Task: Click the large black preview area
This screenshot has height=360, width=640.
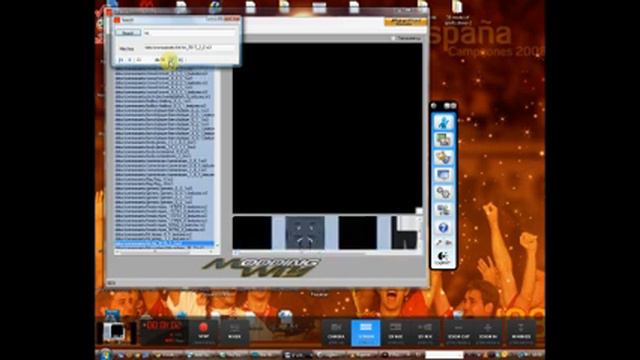Action: [x=327, y=128]
